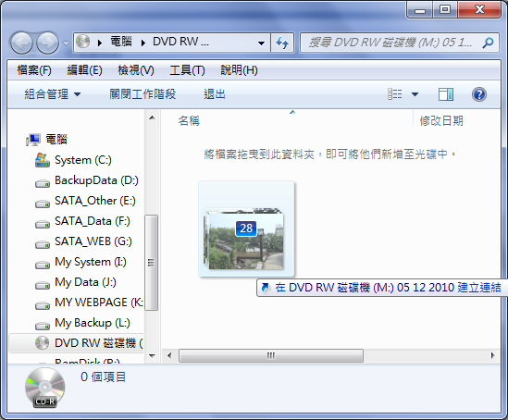Click the My Backup (L:) drive icon
508x420 pixels.
[x=43, y=326]
